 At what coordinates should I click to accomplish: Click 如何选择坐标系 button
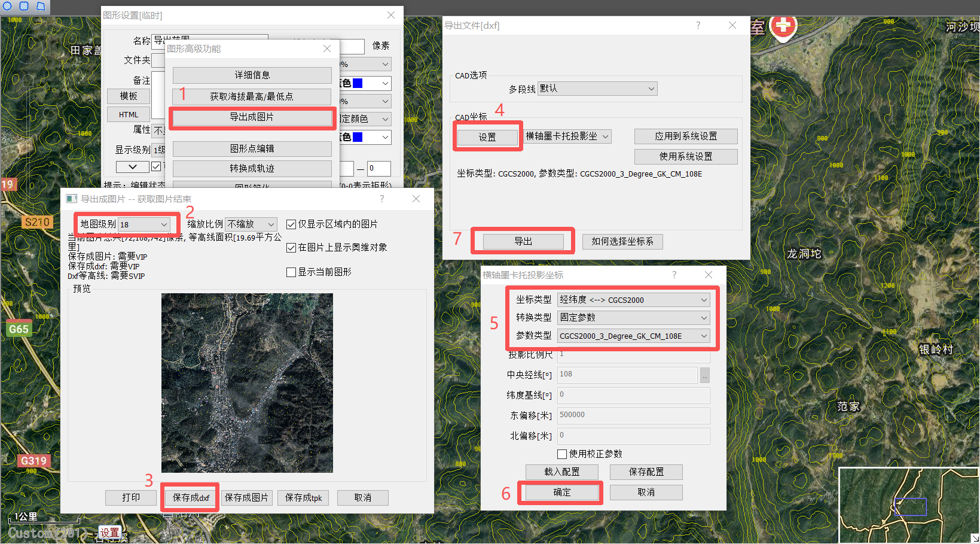[622, 242]
